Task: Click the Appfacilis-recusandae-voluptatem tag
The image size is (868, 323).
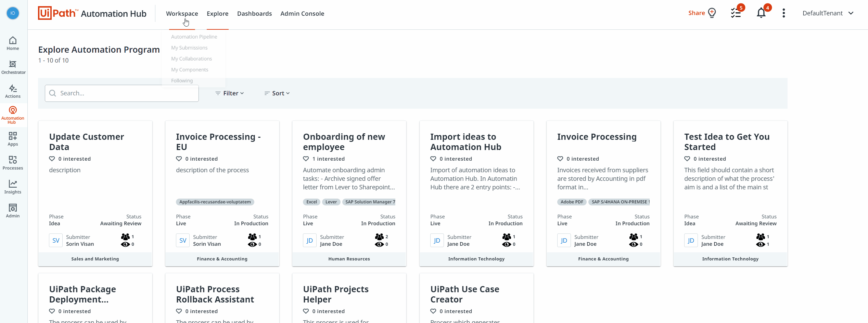Action: pyautogui.click(x=215, y=202)
